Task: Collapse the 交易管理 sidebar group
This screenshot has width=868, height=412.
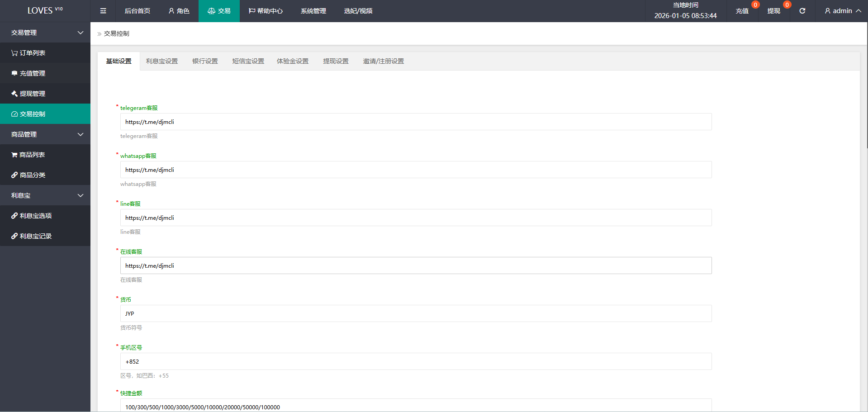Action: [45, 33]
